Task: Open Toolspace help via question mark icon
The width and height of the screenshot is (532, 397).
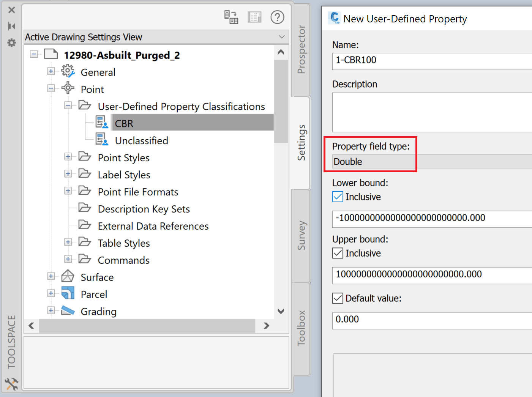Action: 277,17
